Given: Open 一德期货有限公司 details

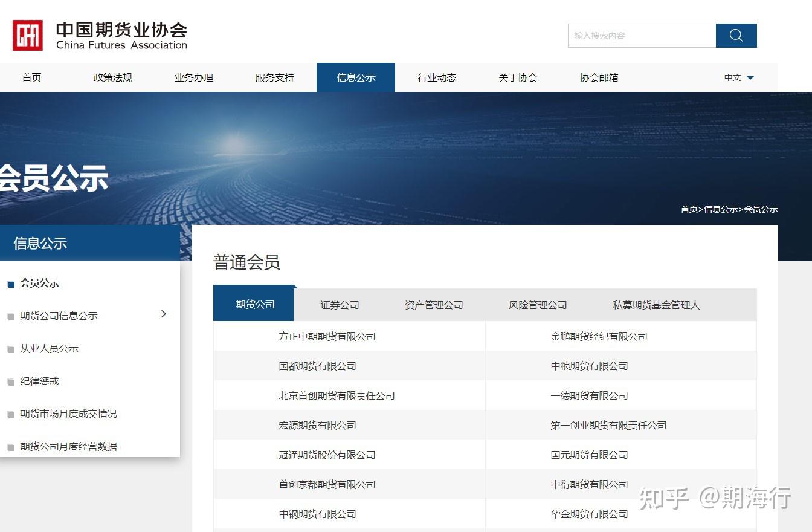Looking at the screenshot, I should coord(590,395).
